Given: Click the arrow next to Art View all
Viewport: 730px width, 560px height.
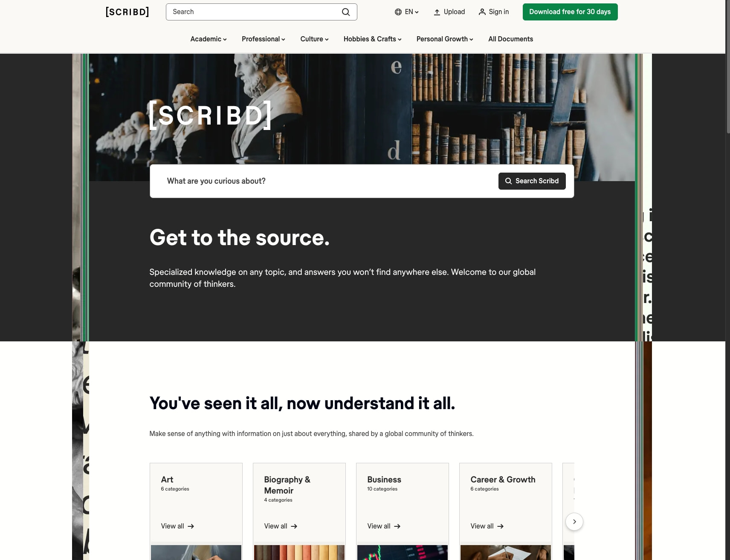Looking at the screenshot, I should click(191, 526).
